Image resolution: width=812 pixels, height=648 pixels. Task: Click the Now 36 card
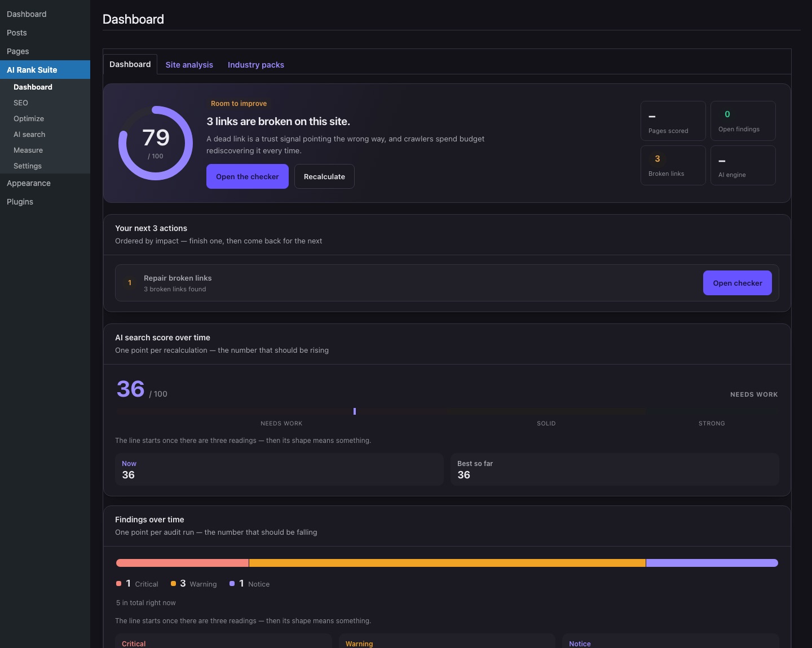pyautogui.click(x=279, y=469)
